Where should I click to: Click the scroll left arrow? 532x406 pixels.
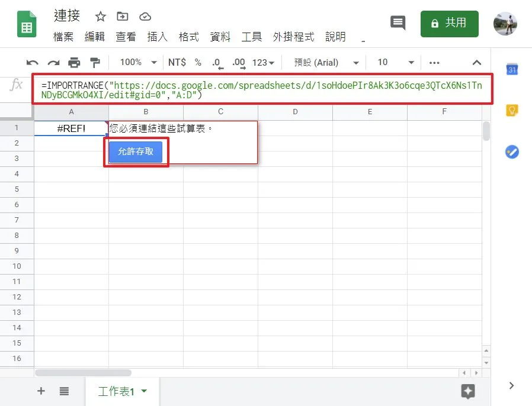tap(464, 373)
